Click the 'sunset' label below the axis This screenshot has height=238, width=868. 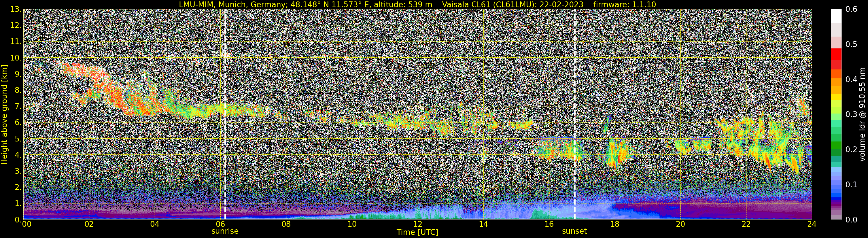pos(574,231)
